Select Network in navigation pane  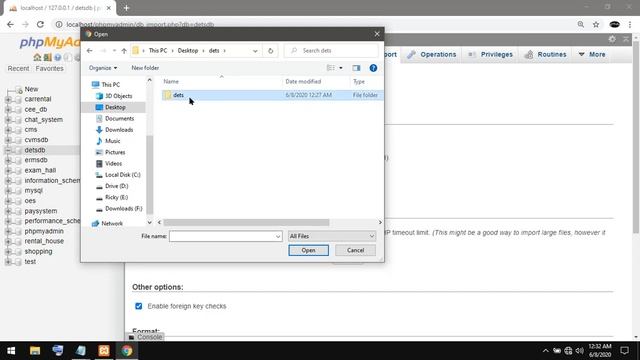click(x=112, y=224)
